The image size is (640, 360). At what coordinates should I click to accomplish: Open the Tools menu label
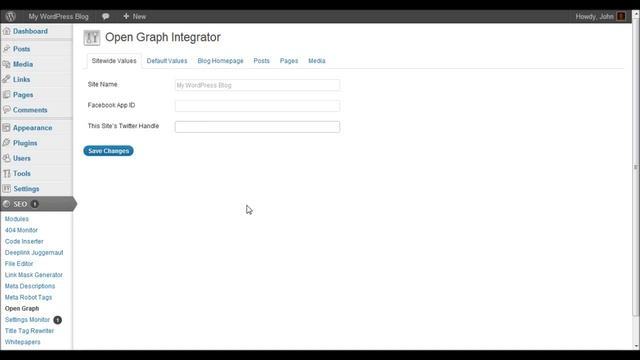click(x=22, y=173)
